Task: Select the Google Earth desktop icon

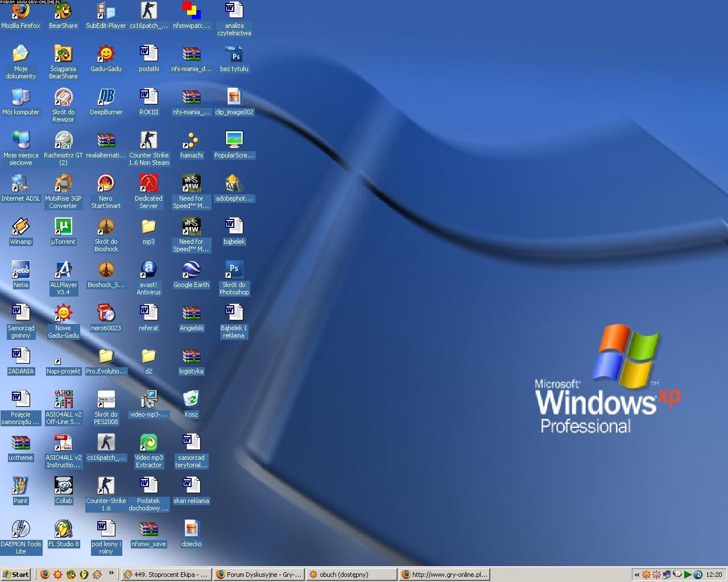Action: click(x=191, y=275)
